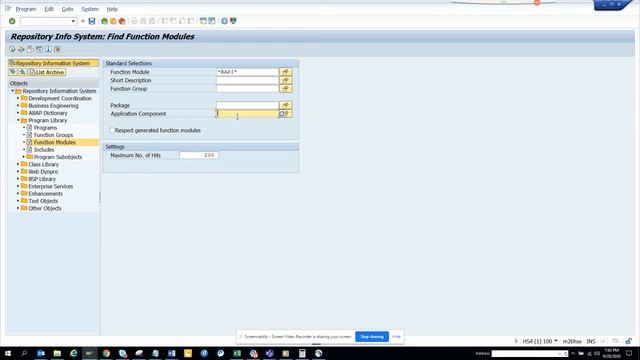The image size is (640, 360).
Task: Click multiple selection arrow for Short Description
Action: pyautogui.click(x=286, y=80)
